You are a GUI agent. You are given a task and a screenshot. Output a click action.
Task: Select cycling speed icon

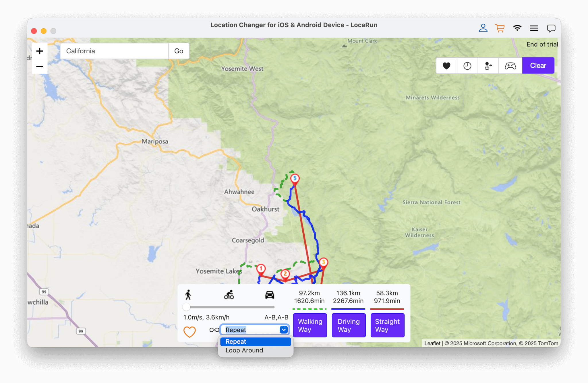229,295
